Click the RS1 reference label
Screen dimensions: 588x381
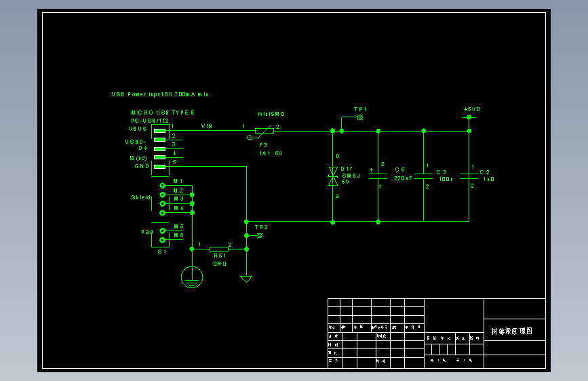tap(220, 256)
